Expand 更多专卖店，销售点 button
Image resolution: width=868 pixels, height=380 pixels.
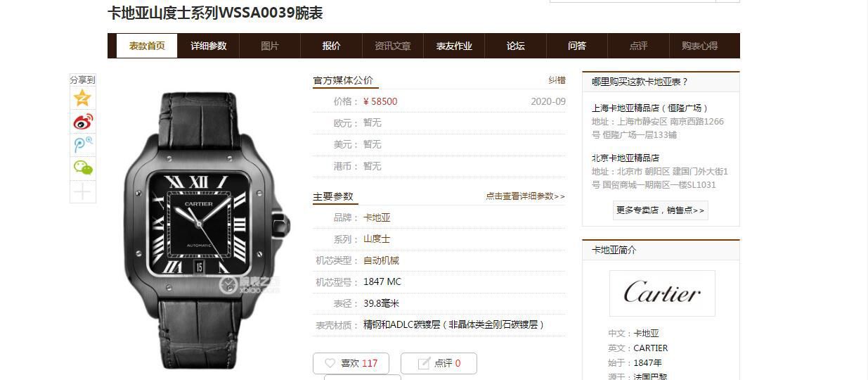tap(661, 210)
